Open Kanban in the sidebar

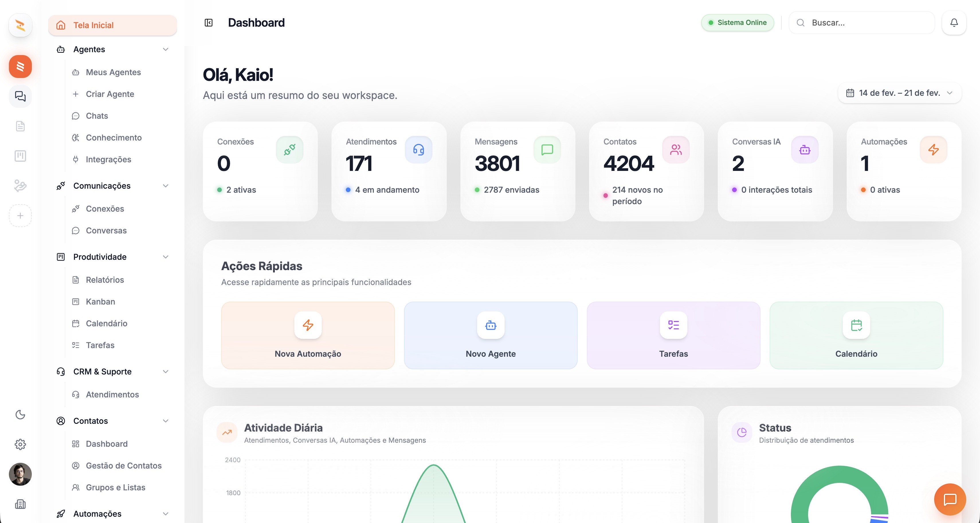(100, 301)
